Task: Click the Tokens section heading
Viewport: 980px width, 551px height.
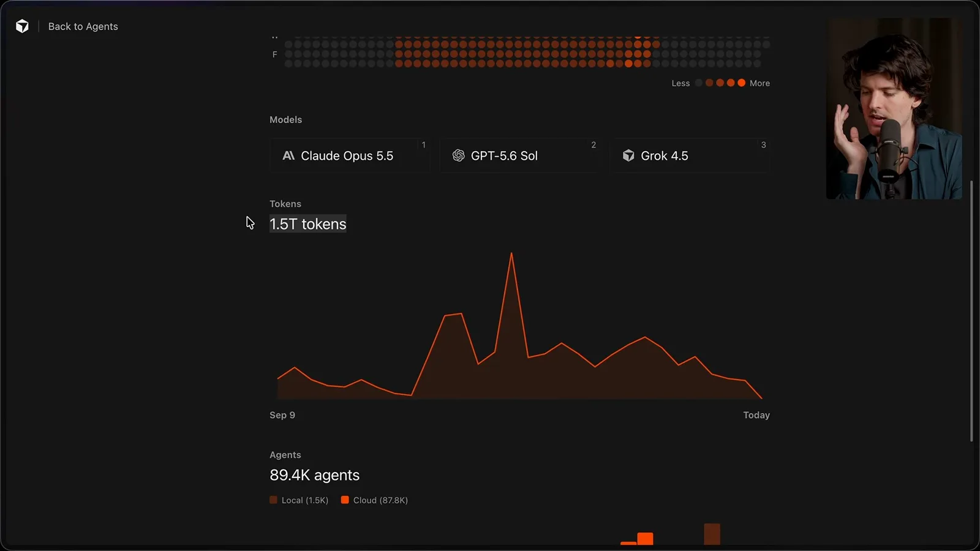Action: click(285, 204)
